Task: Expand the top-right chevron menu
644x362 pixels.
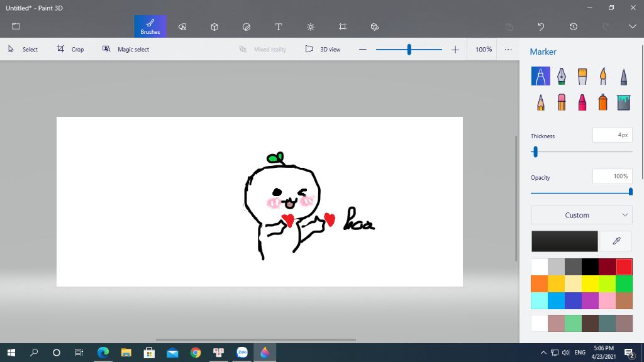Action: (633, 26)
